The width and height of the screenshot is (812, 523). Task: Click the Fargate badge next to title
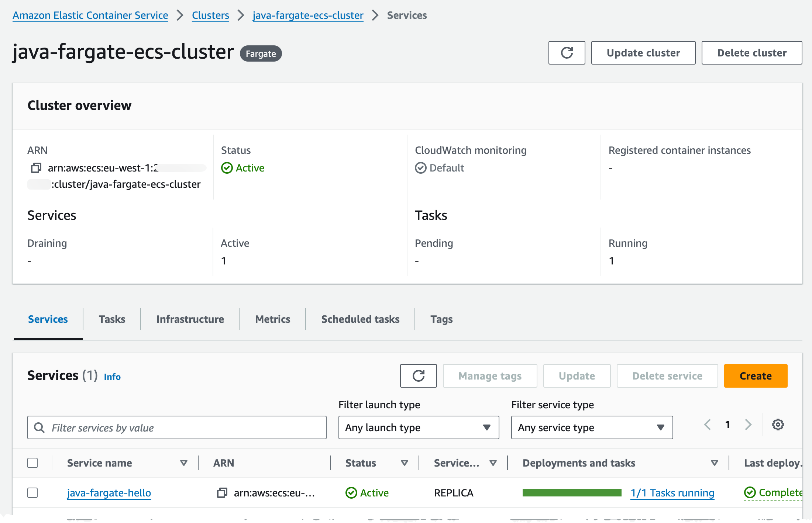pyautogui.click(x=261, y=53)
